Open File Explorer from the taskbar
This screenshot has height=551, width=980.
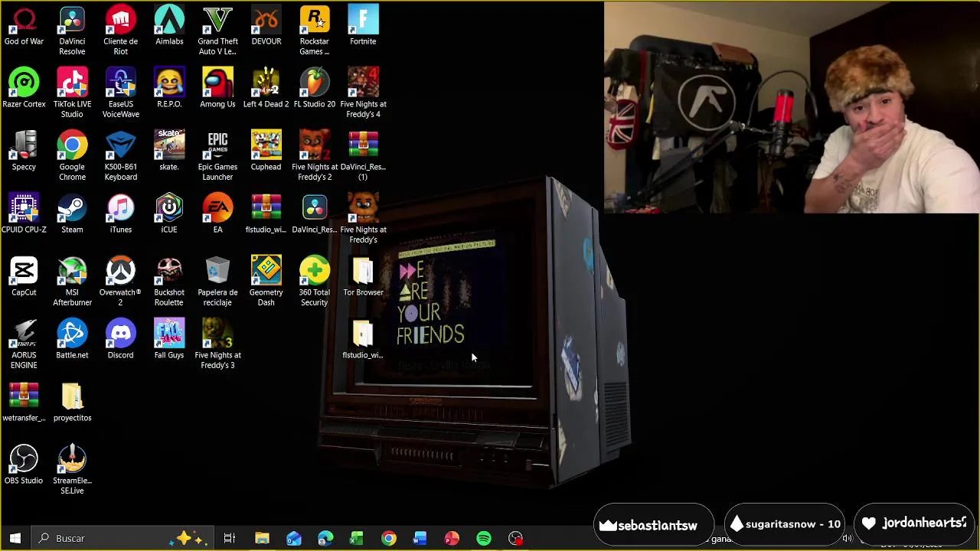click(x=262, y=538)
